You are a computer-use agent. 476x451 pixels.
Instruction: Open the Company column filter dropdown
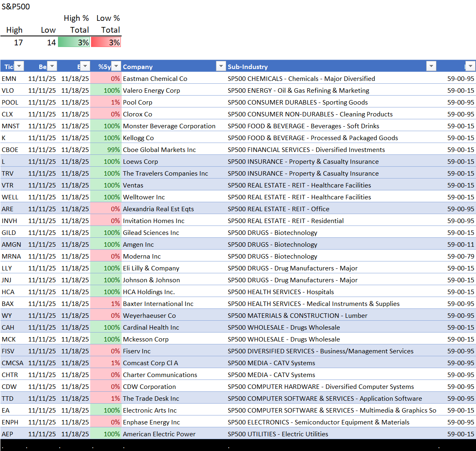(220, 67)
